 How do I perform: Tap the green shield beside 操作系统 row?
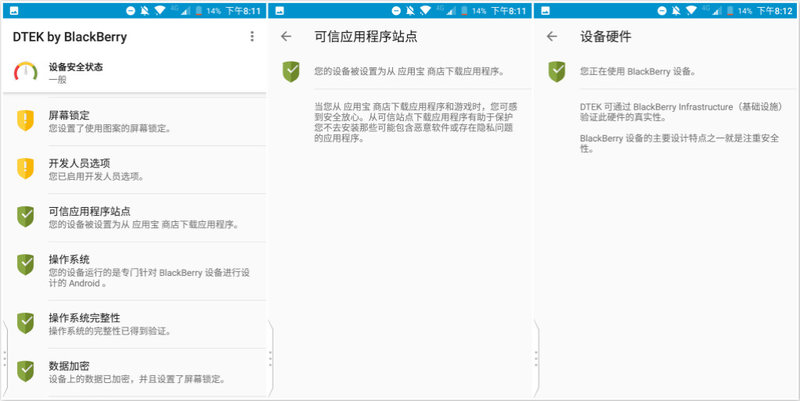(x=26, y=265)
